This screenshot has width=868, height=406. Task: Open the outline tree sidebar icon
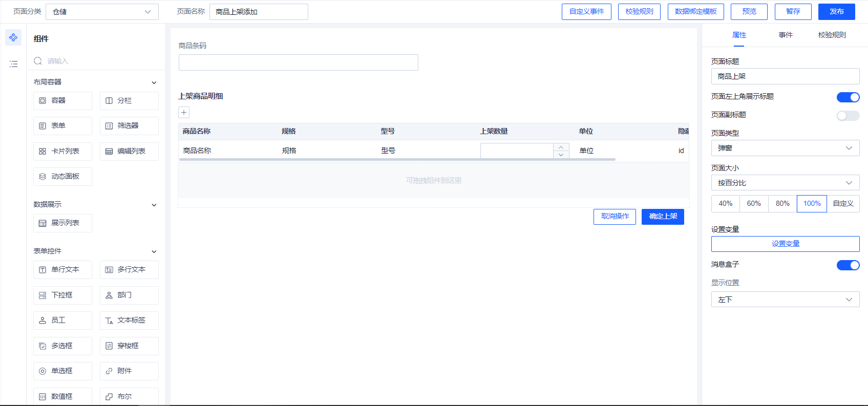13,64
